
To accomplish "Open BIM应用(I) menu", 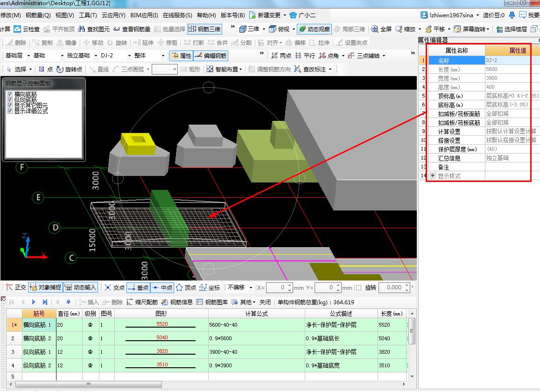I will tap(144, 15).
